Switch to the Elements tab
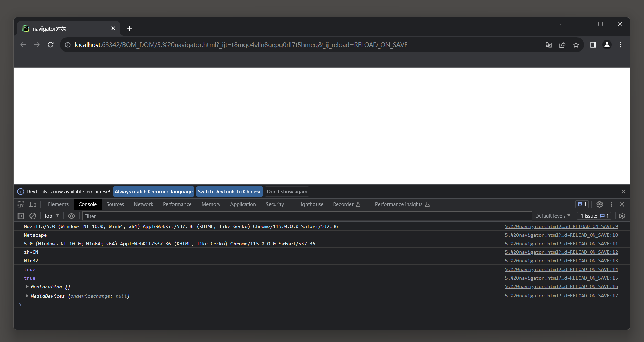644x342 pixels. tap(58, 204)
